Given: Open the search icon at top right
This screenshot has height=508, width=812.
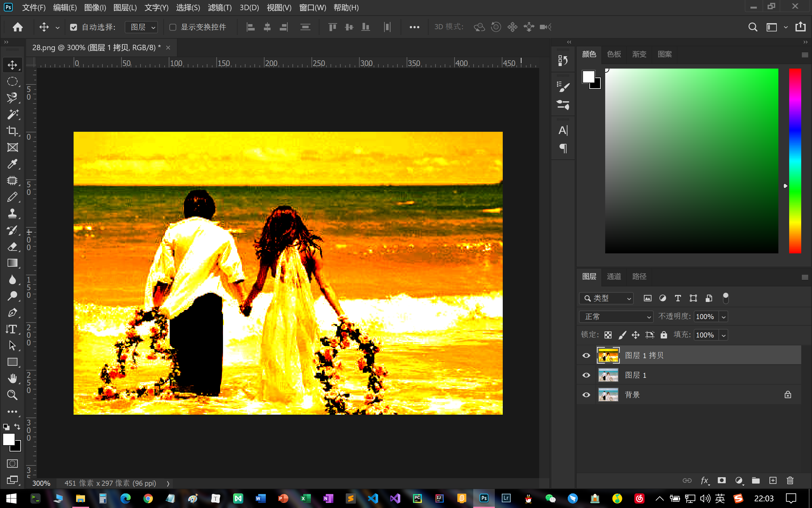Looking at the screenshot, I should point(753,27).
